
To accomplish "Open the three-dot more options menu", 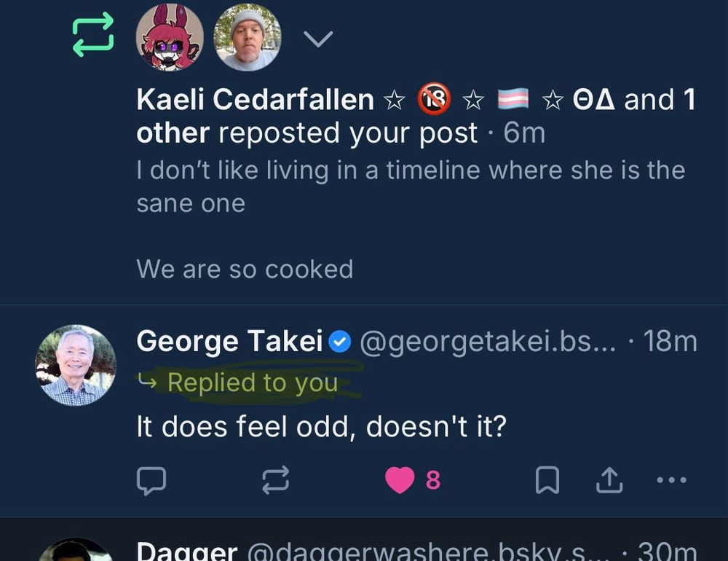I will click(669, 479).
